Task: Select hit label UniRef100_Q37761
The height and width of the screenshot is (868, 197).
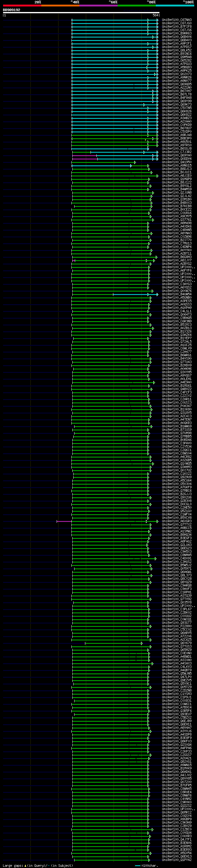Action: point(177,220)
